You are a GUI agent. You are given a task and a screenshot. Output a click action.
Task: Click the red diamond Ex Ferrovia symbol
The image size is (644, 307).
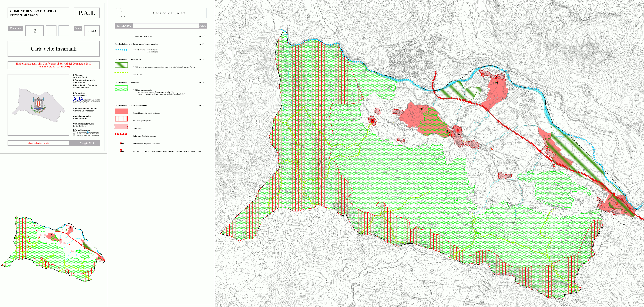click(x=121, y=134)
